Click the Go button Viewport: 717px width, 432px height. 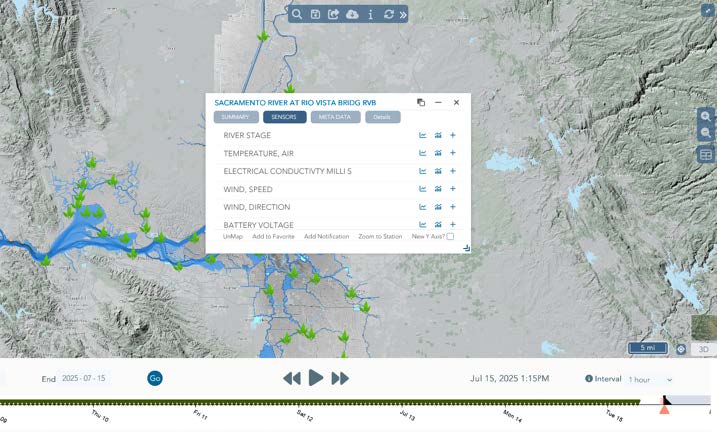[x=155, y=378]
